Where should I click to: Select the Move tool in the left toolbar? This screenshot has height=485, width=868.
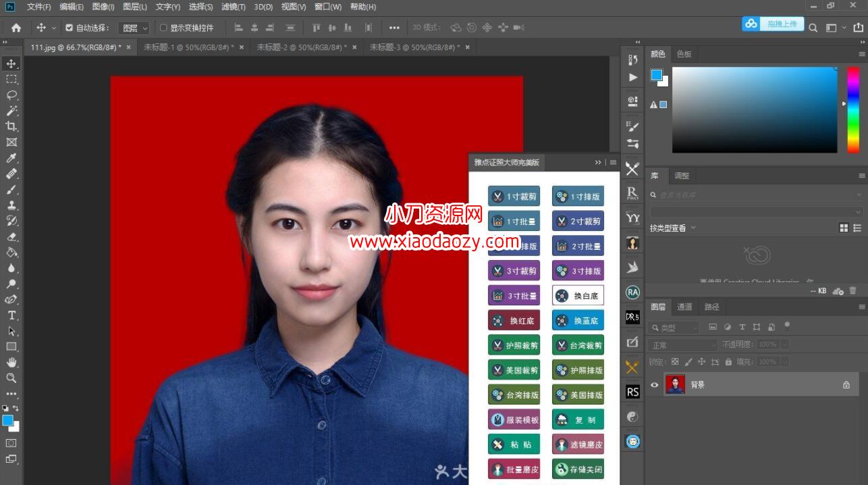coord(11,63)
